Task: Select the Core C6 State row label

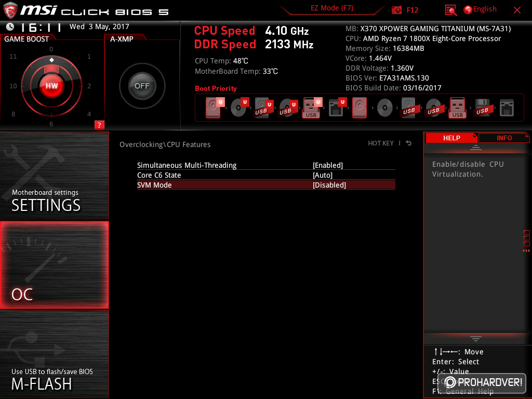Action: click(159, 175)
